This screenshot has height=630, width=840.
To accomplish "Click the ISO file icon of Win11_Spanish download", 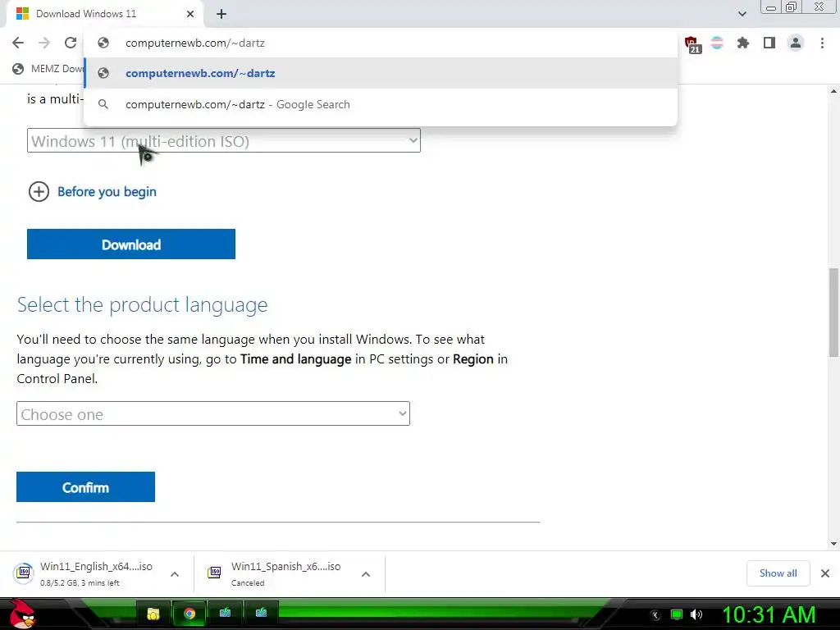I will [214, 573].
